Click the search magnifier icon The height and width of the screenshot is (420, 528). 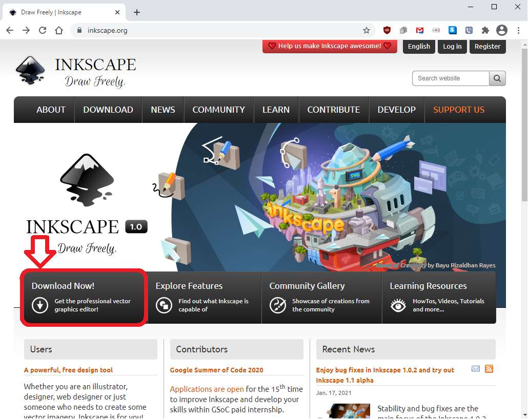point(496,78)
